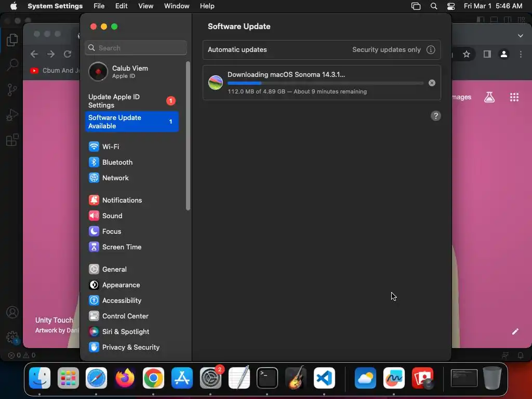Screen dimensions: 532x399
Task: Open the System Settings menu
Action: click(x=55, y=6)
